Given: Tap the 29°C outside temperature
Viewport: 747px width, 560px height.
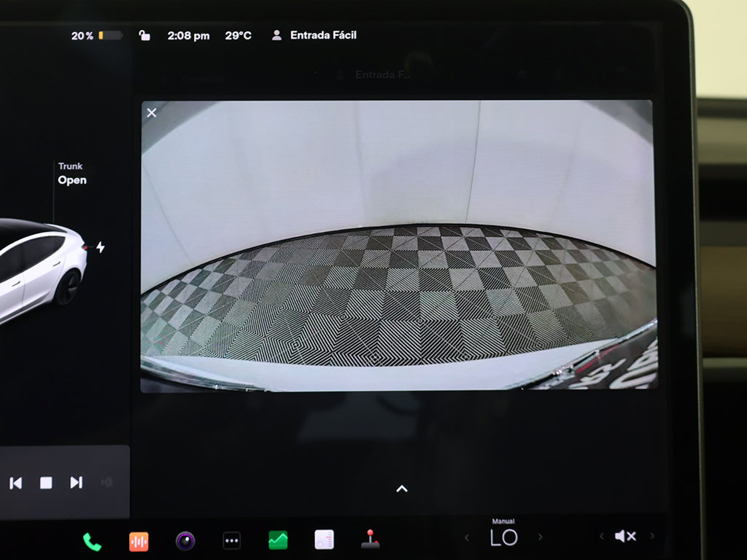Looking at the screenshot, I should (x=239, y=36).
